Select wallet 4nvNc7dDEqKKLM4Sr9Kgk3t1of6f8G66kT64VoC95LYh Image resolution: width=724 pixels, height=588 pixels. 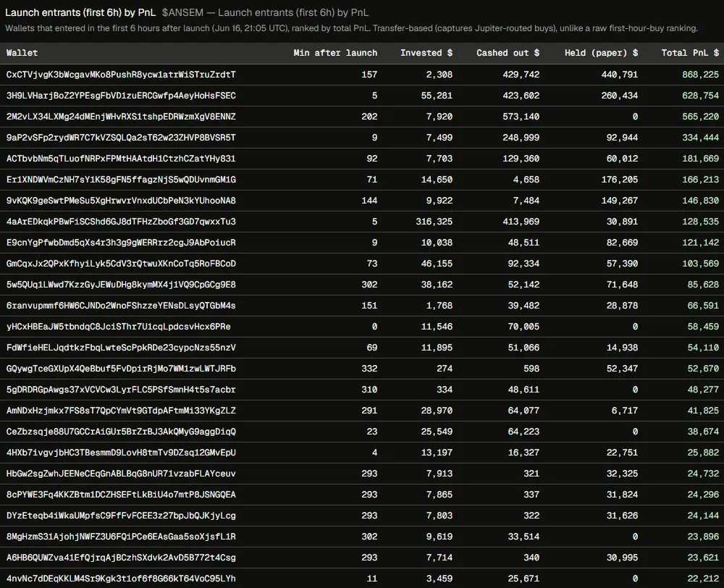click(121, 579)
